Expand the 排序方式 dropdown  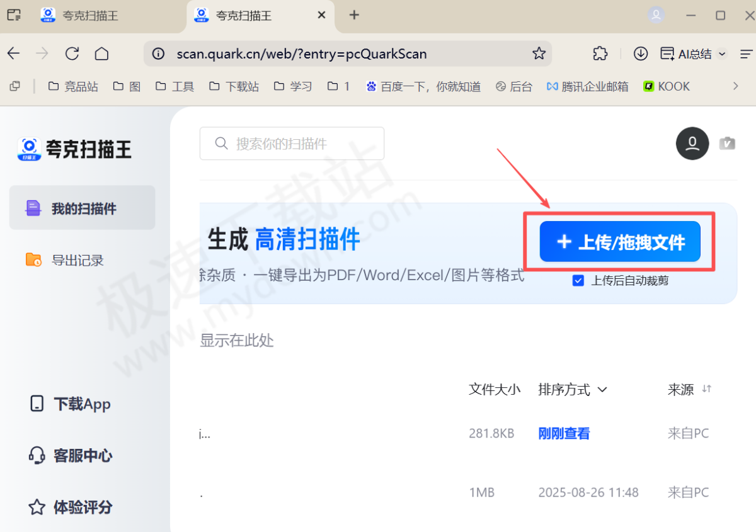pos(573,390)
